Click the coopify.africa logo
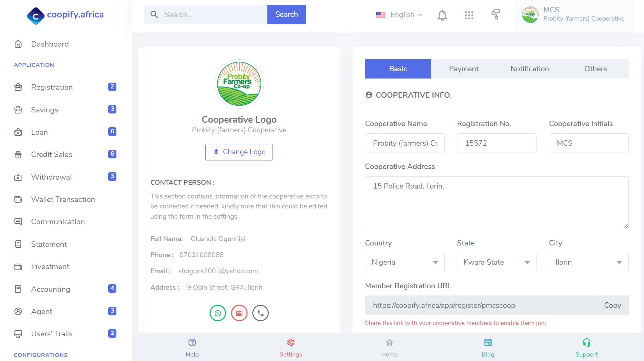Viewport: 644px width, 361px height. pos(65,15)
